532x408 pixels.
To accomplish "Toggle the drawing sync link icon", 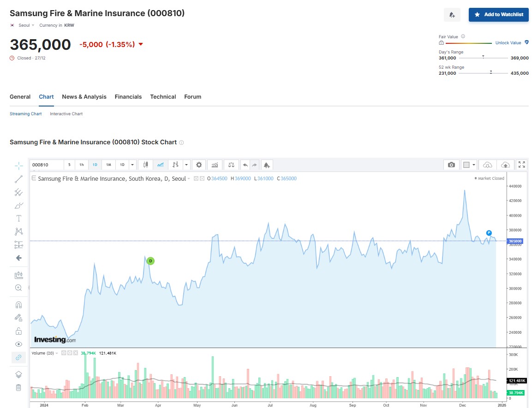I will tap(18, 357).
